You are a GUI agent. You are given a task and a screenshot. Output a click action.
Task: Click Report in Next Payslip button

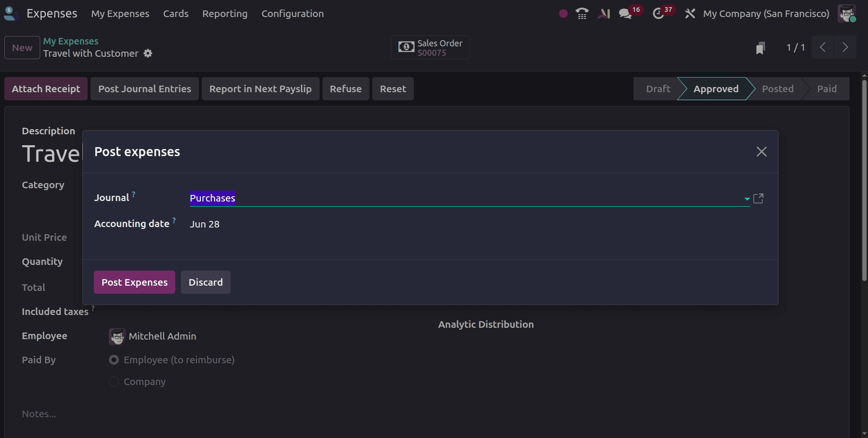point(260,89)
